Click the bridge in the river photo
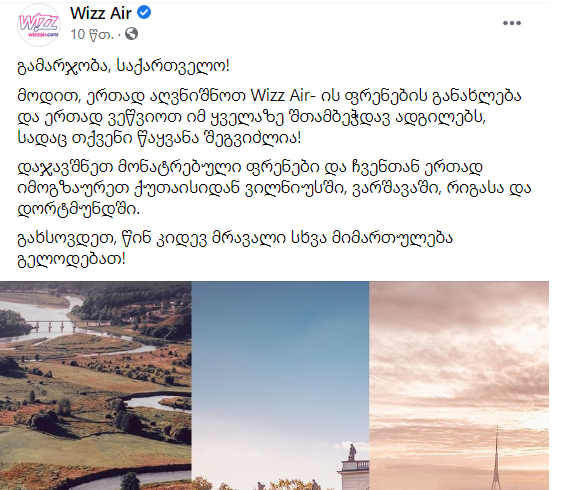 point(50,325)
